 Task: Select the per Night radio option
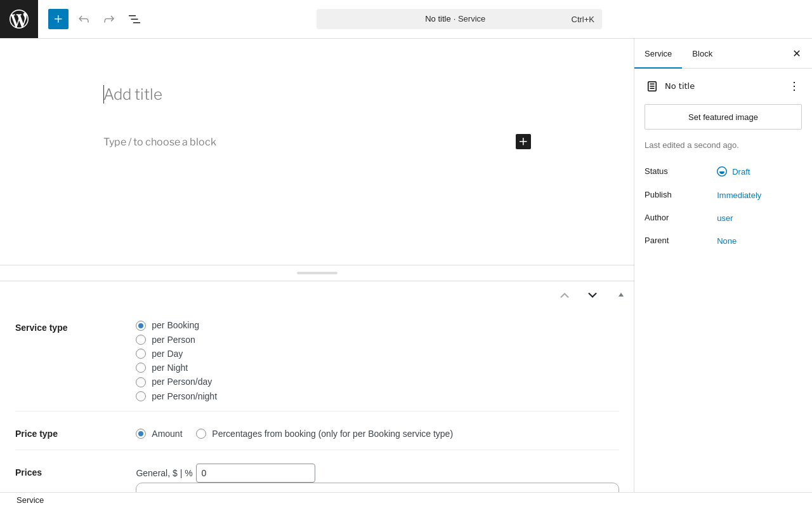[141, 368]
